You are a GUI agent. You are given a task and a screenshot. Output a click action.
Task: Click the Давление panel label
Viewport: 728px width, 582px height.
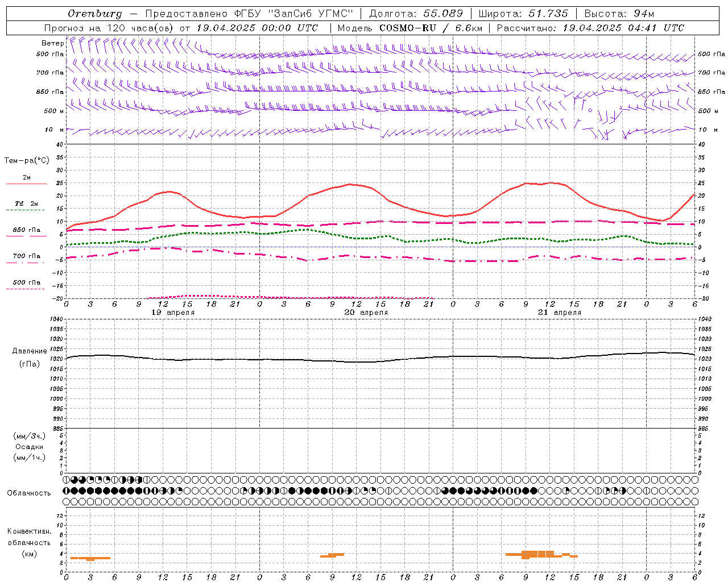click(x=30, y=351)
